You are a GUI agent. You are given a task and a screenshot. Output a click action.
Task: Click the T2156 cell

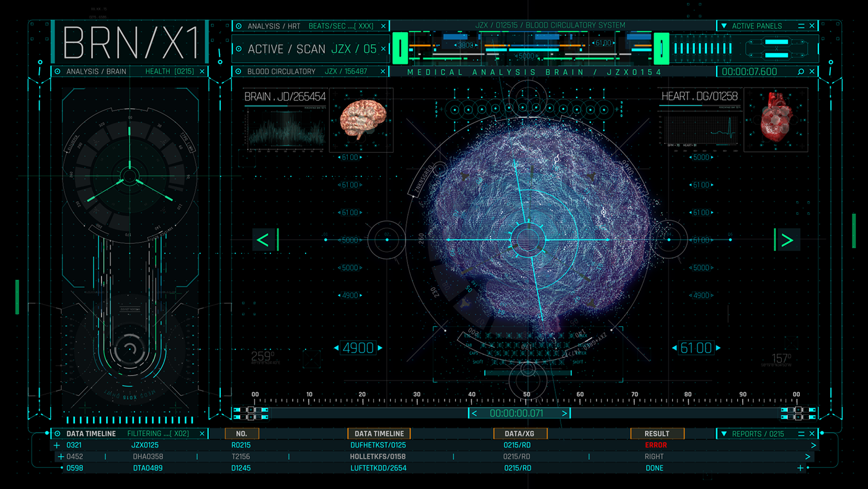coord(242,457)
